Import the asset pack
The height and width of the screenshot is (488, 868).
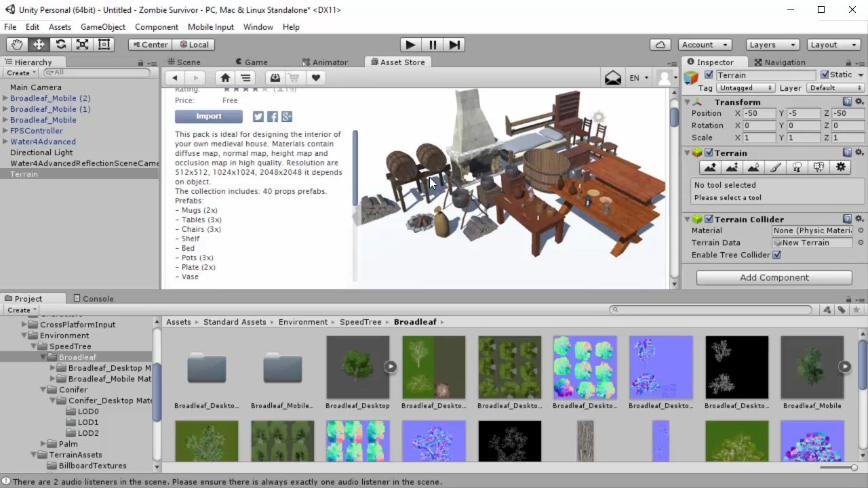209,117
